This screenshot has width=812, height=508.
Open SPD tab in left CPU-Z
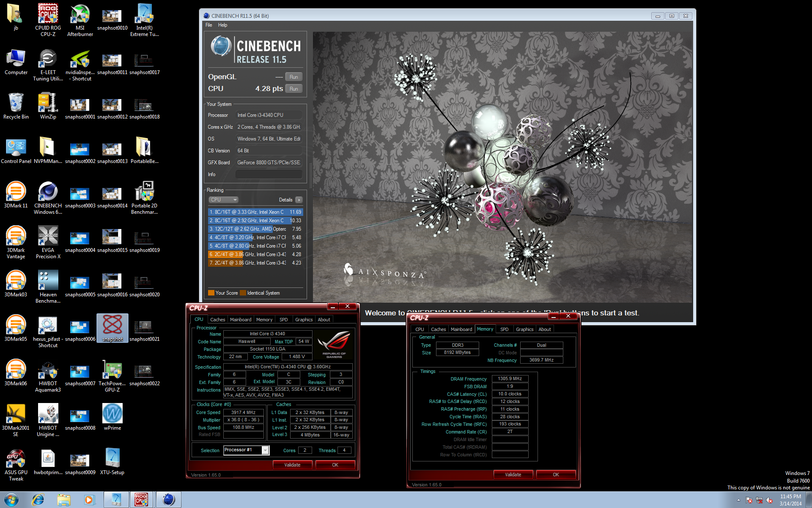284,320
